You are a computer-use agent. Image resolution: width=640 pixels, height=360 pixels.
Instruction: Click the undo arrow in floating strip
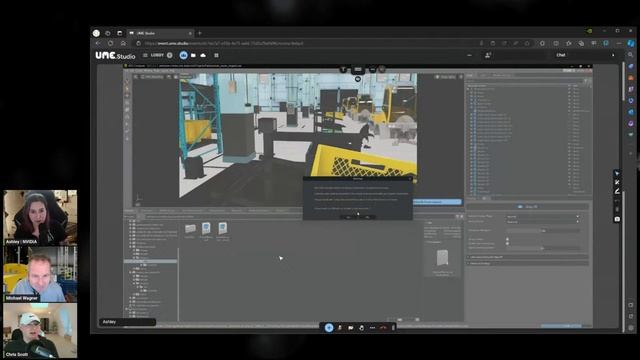(x=617, y=201)
